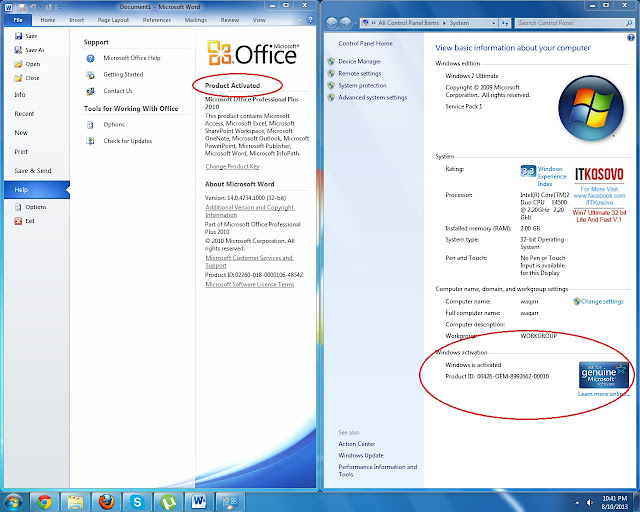Click the Close document icon in Word

[x=18, y=78]
